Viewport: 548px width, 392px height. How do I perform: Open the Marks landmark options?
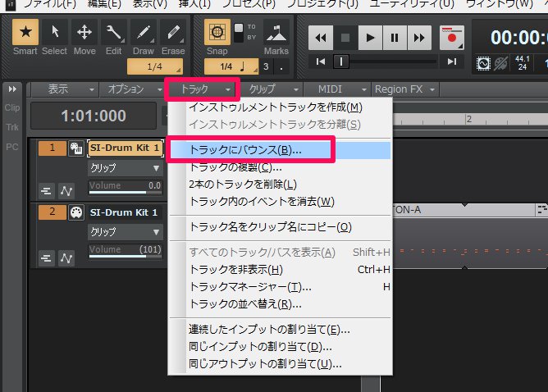276,32
